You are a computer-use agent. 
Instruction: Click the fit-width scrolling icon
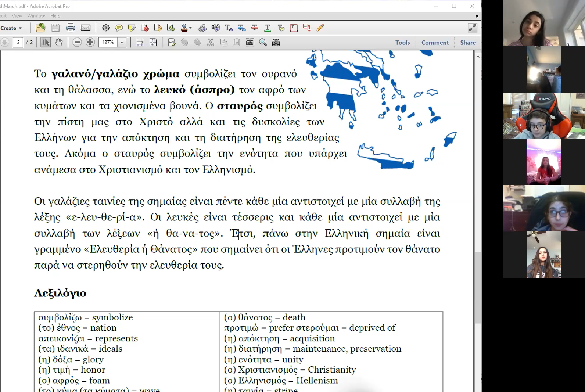[140, 43]
